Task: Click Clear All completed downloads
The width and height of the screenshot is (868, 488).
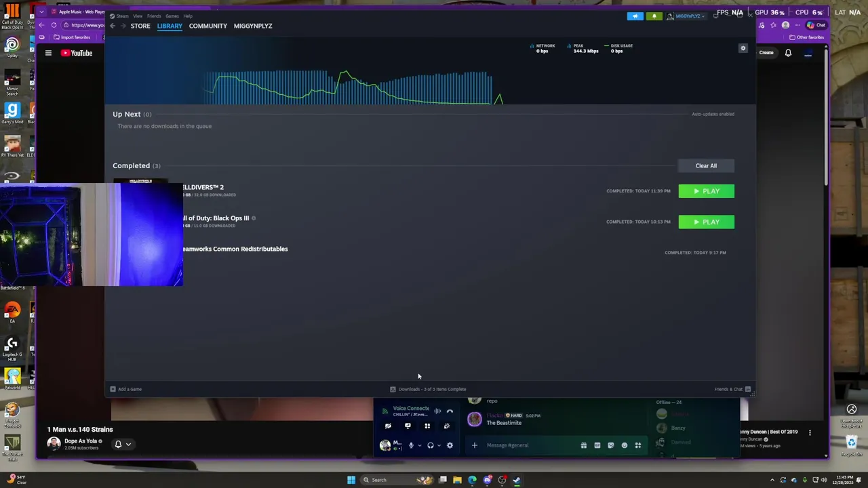Action: pyautogui.click(x=706, y=165)
